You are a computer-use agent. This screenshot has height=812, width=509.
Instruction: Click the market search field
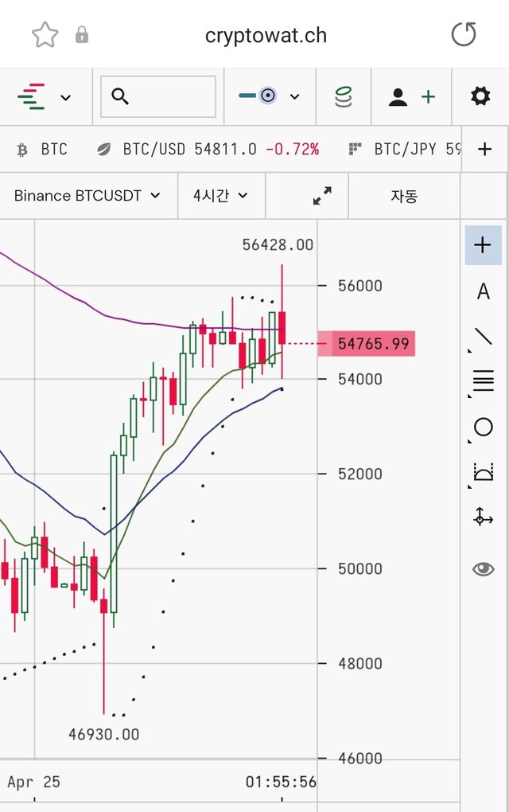tap(158, 96)
